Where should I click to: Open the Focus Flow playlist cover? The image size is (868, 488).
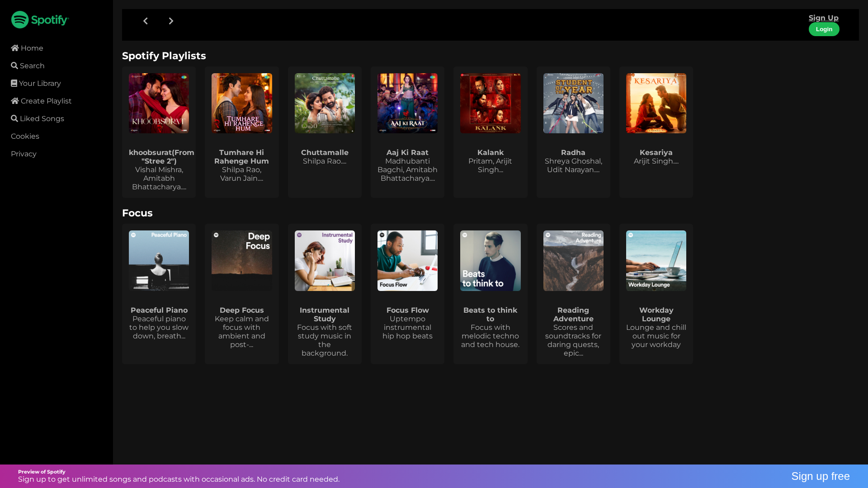click(407, 261)
